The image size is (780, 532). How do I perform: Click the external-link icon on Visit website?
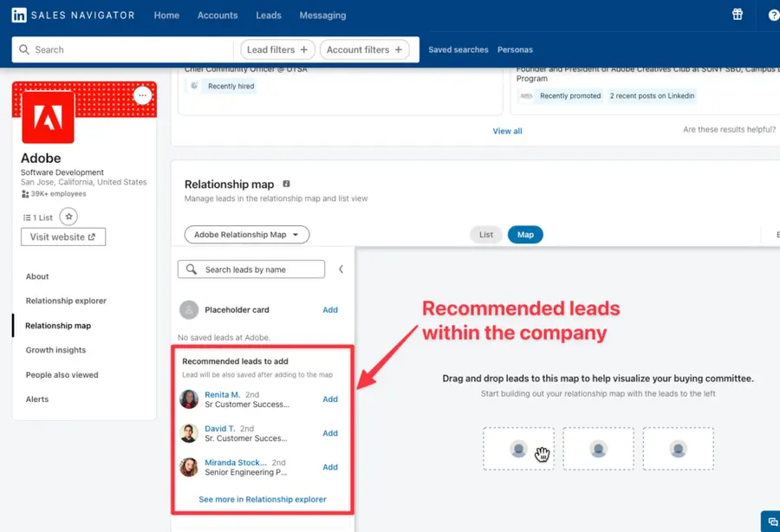[x=91, y=236]
